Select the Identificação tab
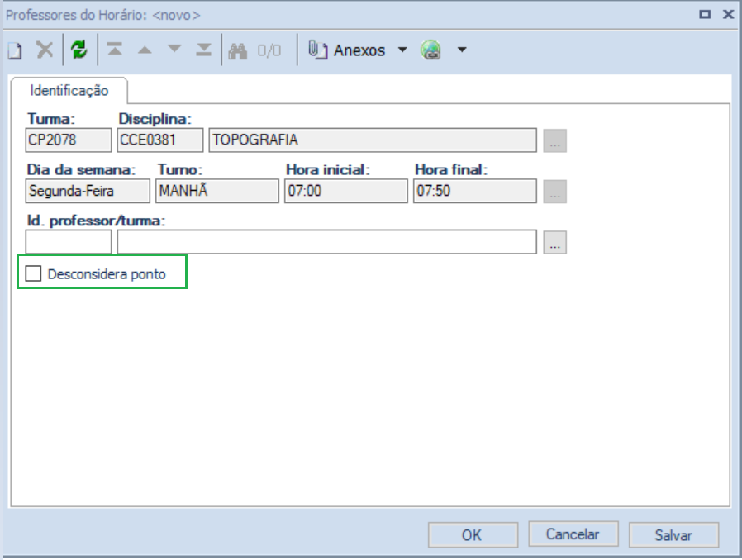Screen dimensions: 742x560 [x=69, y=90]
